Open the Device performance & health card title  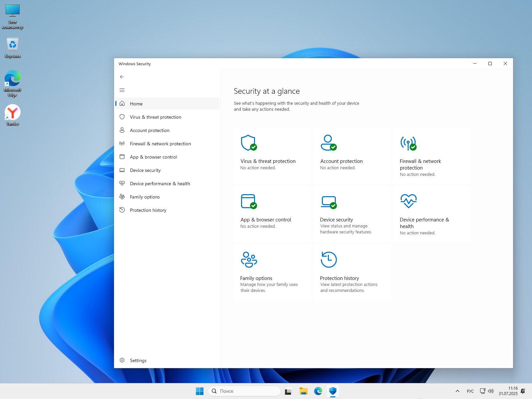point(424,223)
